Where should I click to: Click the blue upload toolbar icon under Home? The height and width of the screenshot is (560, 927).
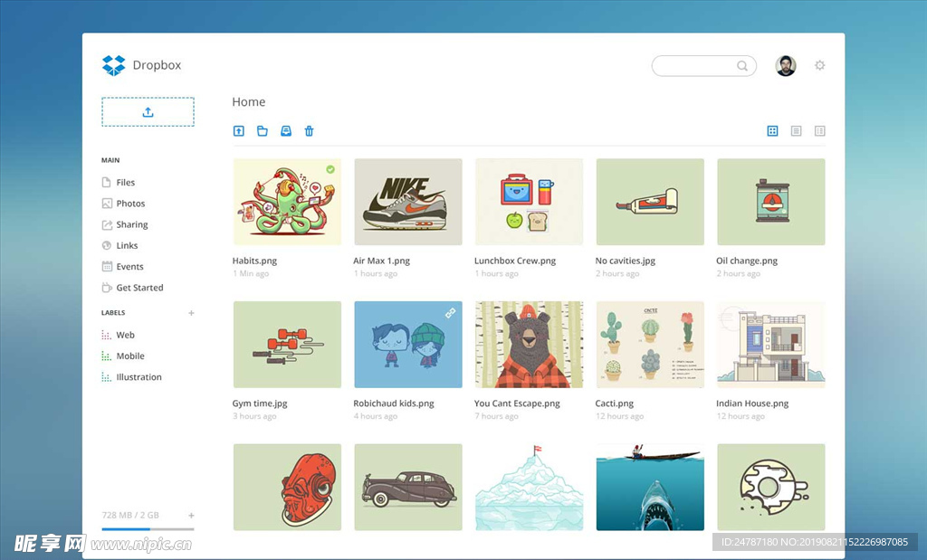(239, 131)
